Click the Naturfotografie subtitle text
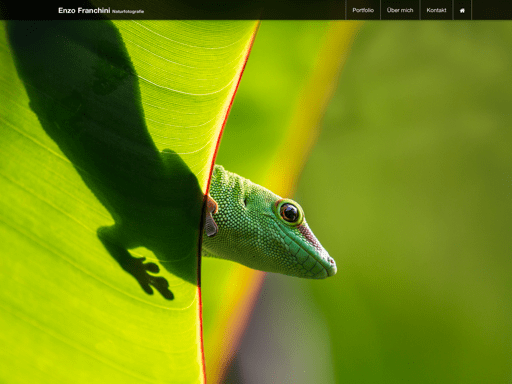512x384 pixels. tap(128, 12)
